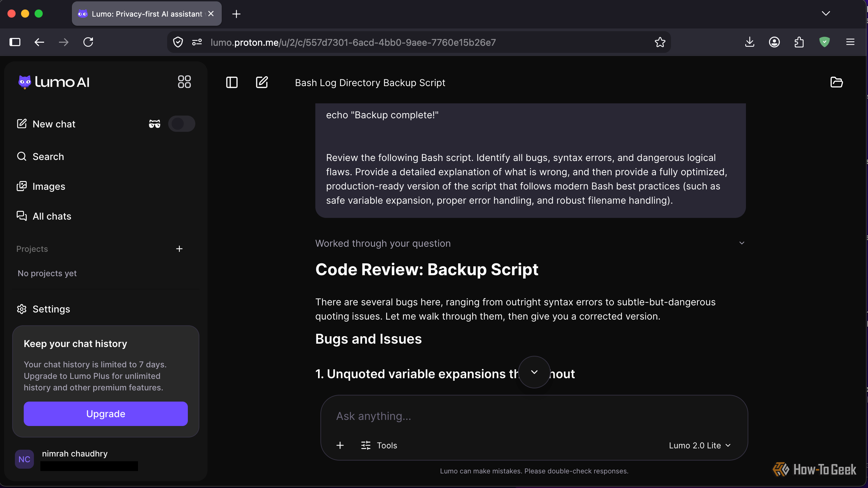Close the Lumo browser tab
The image size is (868, 488).
click(211, 14)
